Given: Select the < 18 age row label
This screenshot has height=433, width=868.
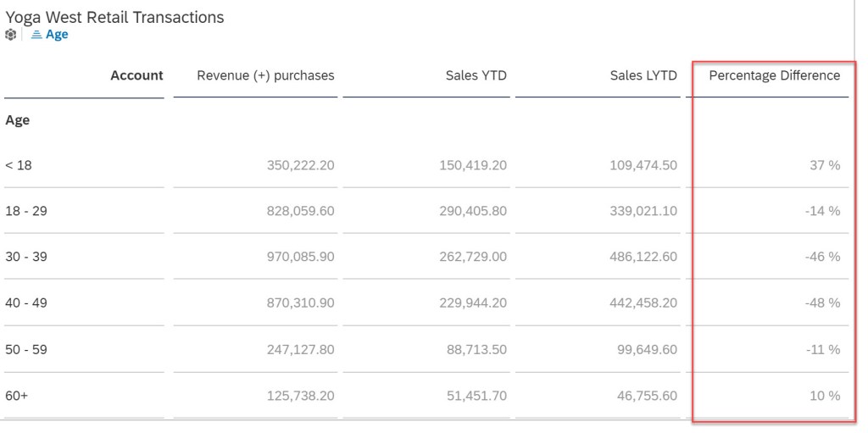Looking at the screenshot, I should click(x=19, y=165).
